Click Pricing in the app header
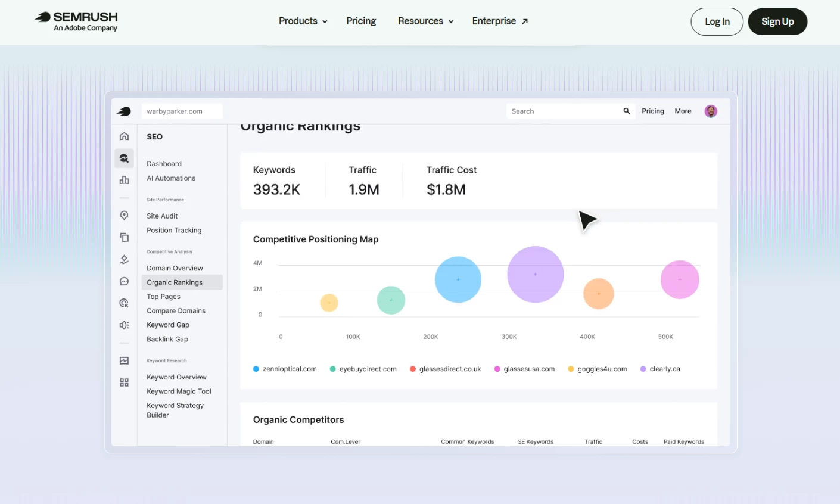Image resolution: width=840 pixels, height=504 pixels. 653,111
